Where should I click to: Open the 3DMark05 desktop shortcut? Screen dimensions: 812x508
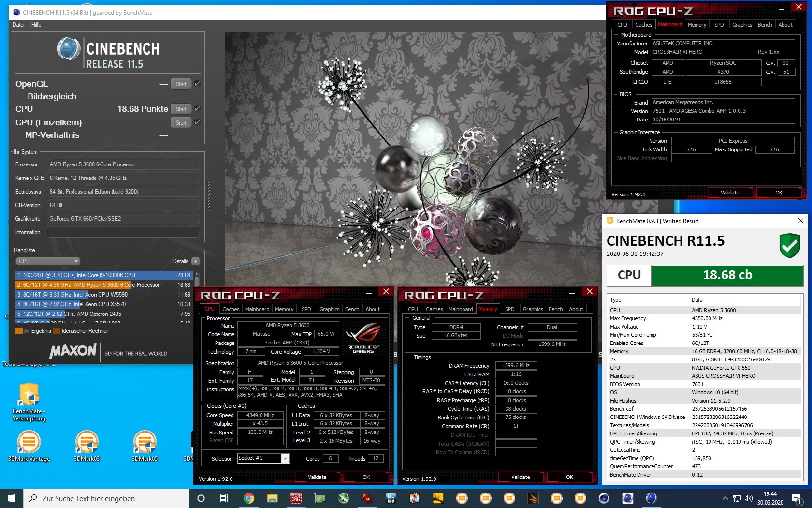(145, 446)
